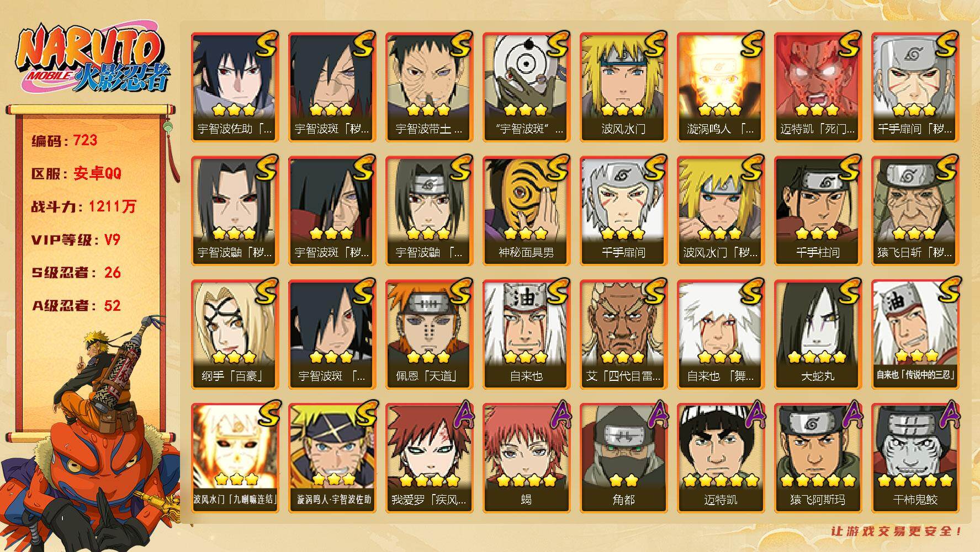Click the 纲手「百豪」 ninja card

235,334
